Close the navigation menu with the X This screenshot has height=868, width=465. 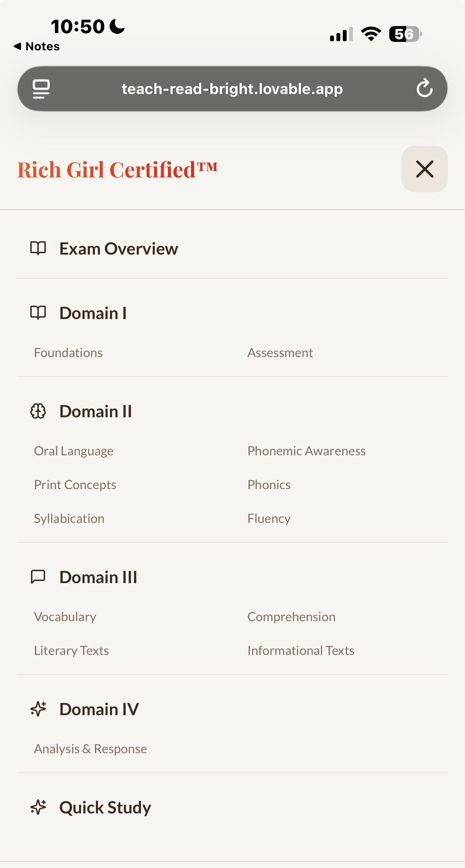(424, 169)
